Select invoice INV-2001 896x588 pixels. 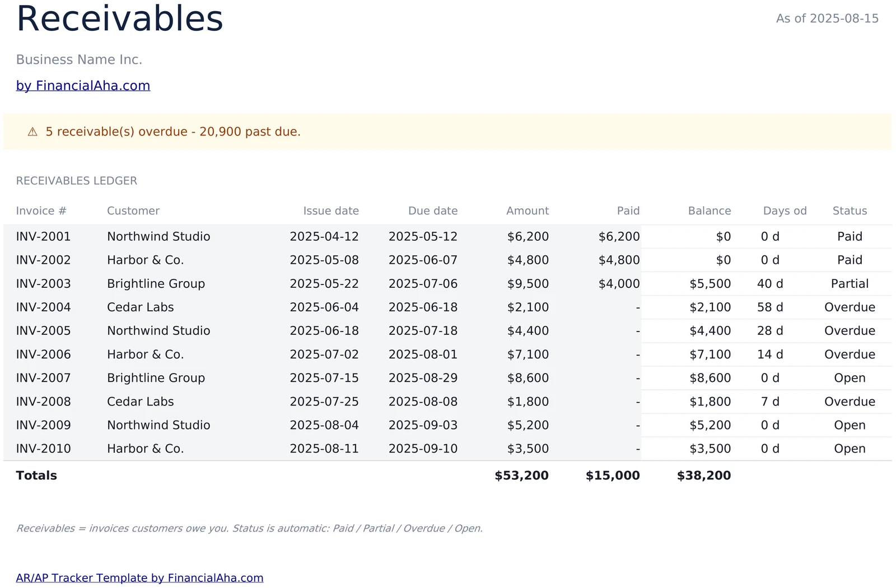pyautogui.click(x=44, y=236)
